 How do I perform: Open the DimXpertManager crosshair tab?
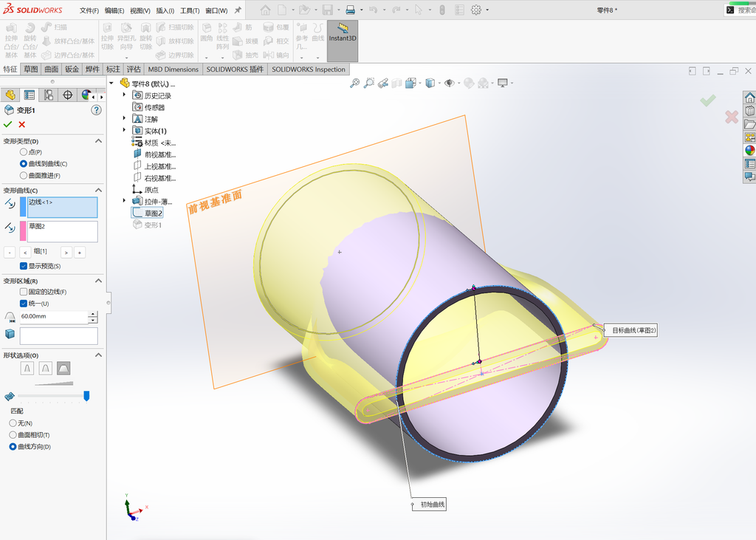pos(67,95)
